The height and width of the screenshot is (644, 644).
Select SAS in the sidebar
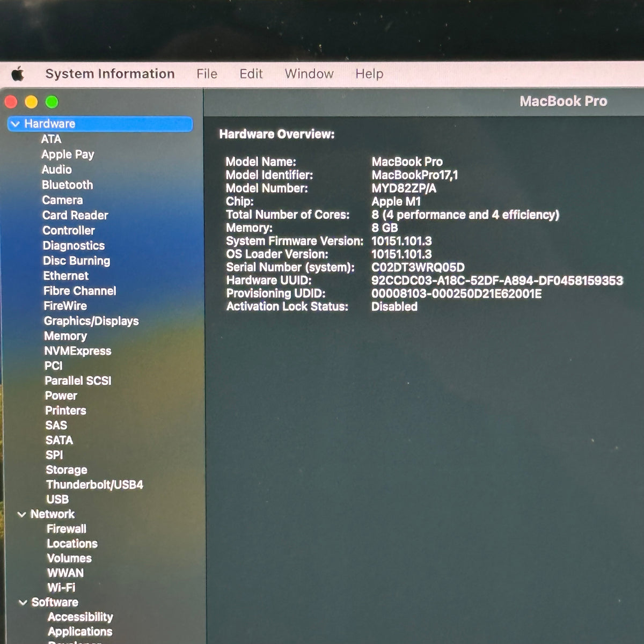pyautogui.click(x=56, y=425)
